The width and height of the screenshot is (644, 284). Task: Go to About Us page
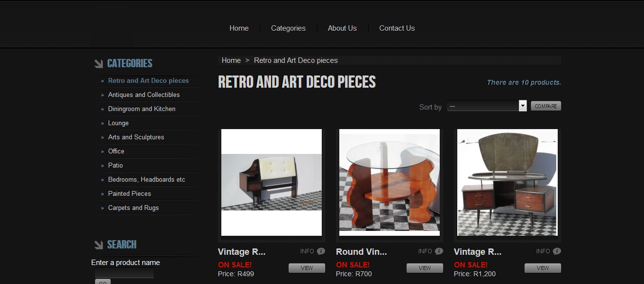[342, 28]
